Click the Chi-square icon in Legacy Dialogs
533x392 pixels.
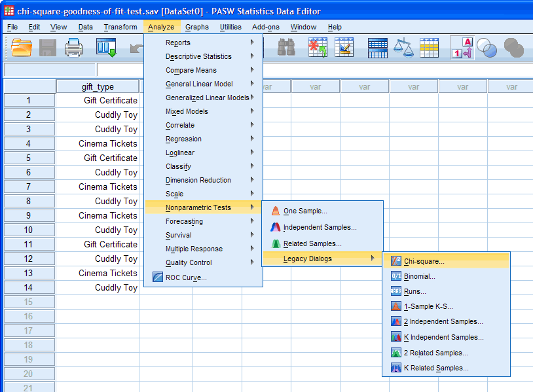(x=395, y=261)
